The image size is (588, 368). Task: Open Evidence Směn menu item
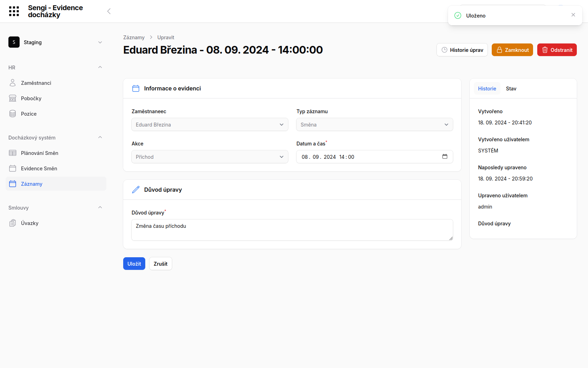pos(56,168)
